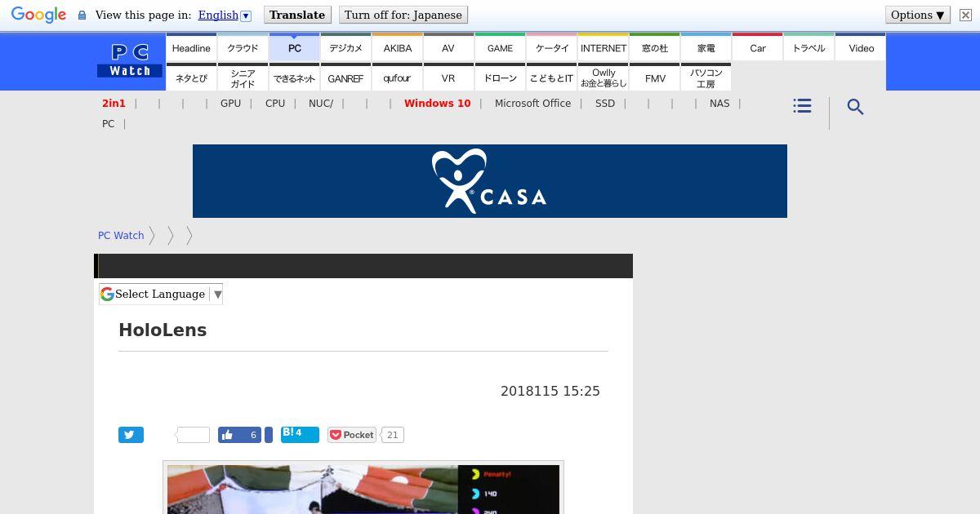This screenshot has height=514, width=980.
Task: Open the GAME tab
Action: (500, 48)
